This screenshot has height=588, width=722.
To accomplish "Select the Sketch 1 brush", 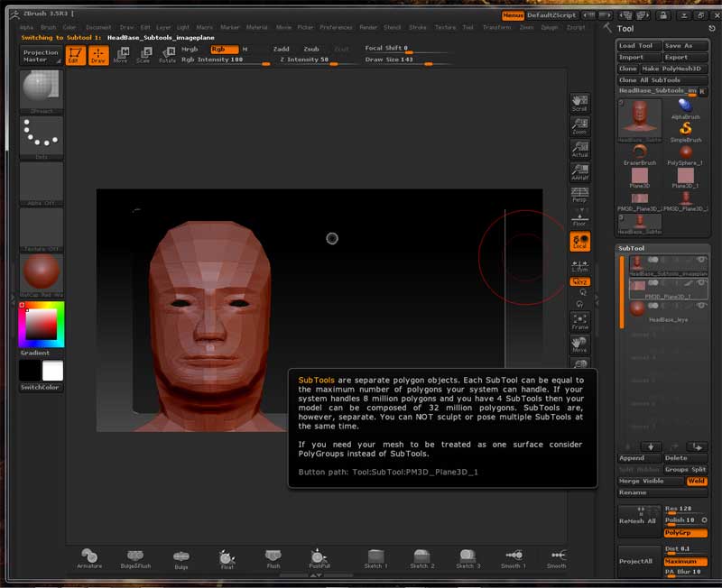I will coord(375,558).
